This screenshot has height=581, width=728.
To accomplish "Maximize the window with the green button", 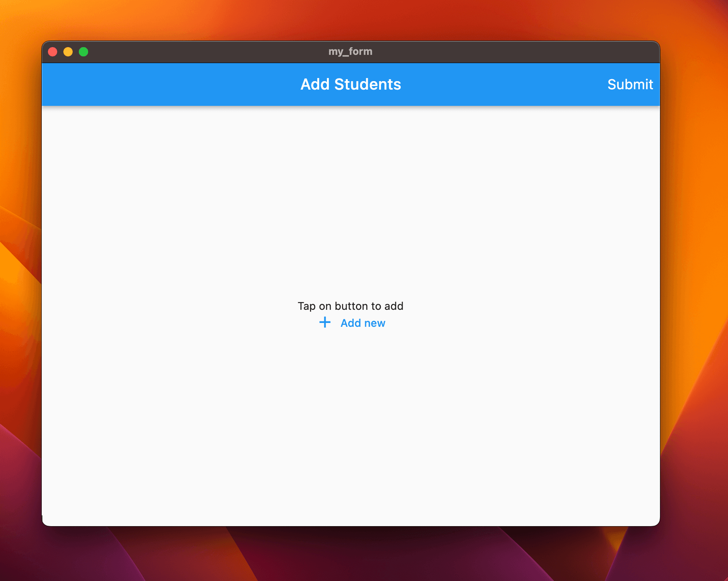I will [83, 52].
